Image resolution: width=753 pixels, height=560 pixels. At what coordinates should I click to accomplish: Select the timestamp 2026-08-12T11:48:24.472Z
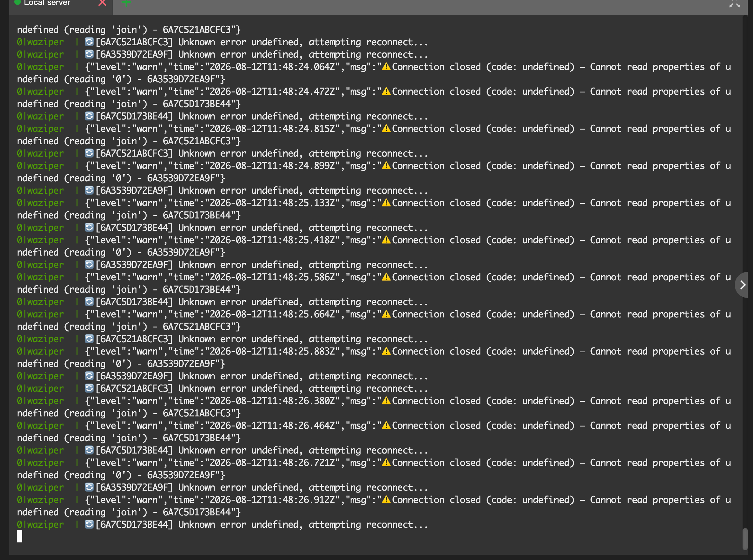tap(272, 91)
